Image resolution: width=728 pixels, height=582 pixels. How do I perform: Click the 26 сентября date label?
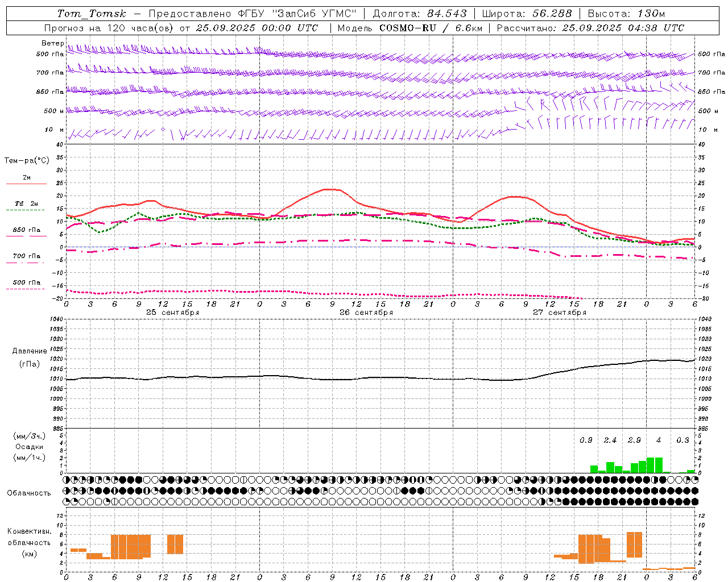[366, 313]
